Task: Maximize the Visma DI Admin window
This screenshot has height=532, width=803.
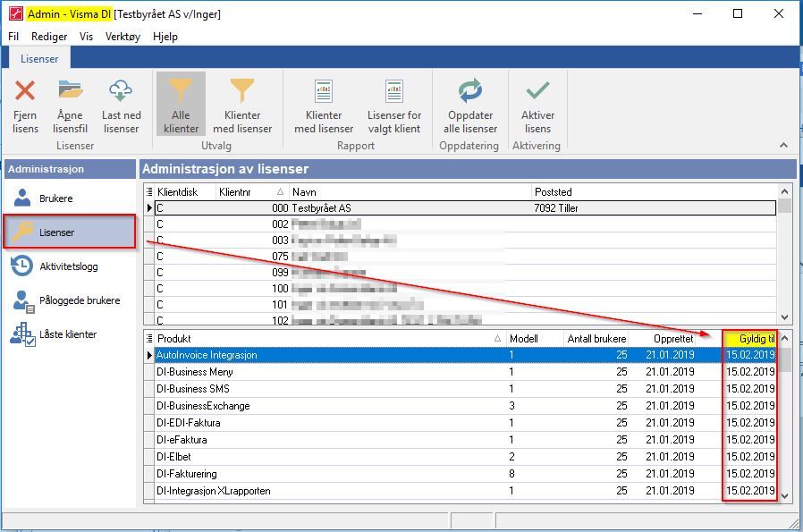Action: pos(738,13)
